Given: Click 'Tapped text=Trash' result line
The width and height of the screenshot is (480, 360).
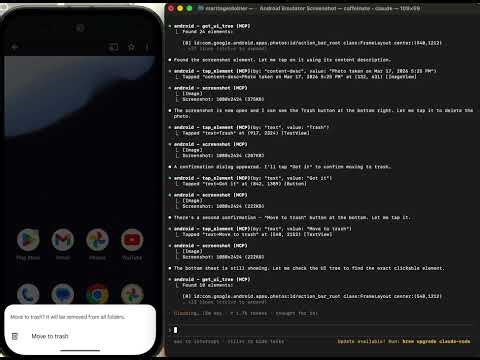Looking at the screenshot, I should [x=246, y=133].
